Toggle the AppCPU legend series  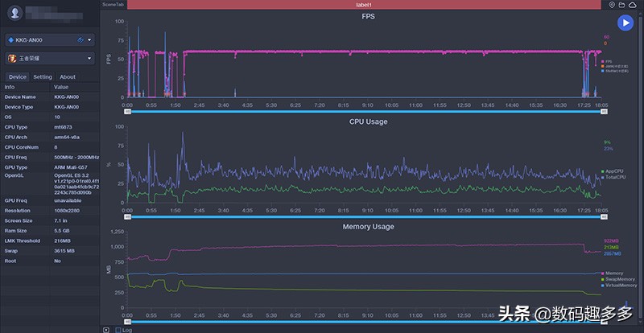click(x=613, y=171)
